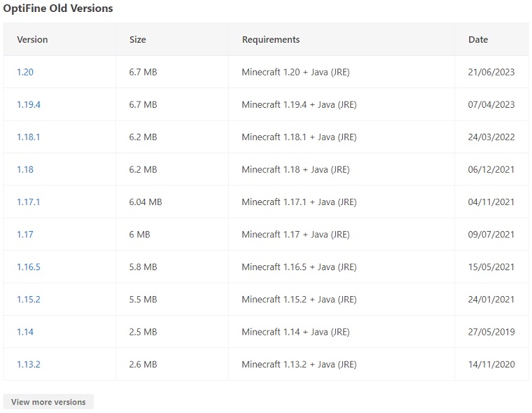
Task: Open the 1.16.5 version link
Action: (x=29, y=267)
